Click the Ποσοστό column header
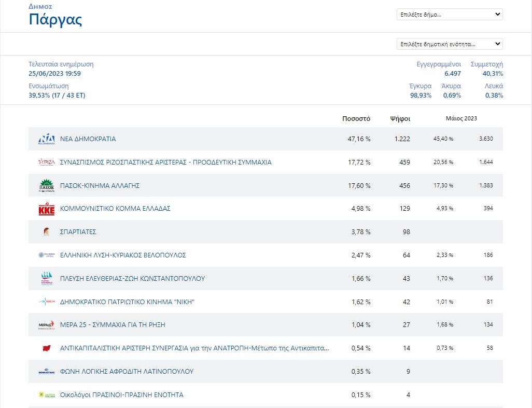This screenshot has width=532, height=408. pos(356,118)
